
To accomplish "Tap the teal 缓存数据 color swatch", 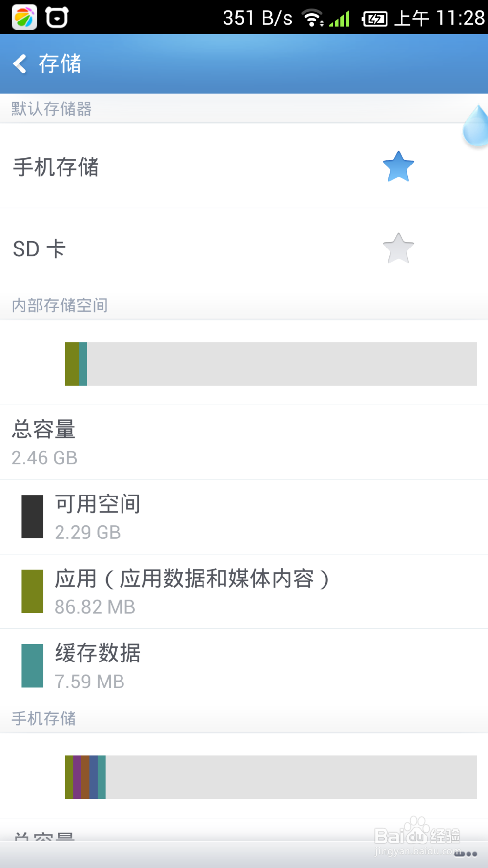I will pos(33,666).
